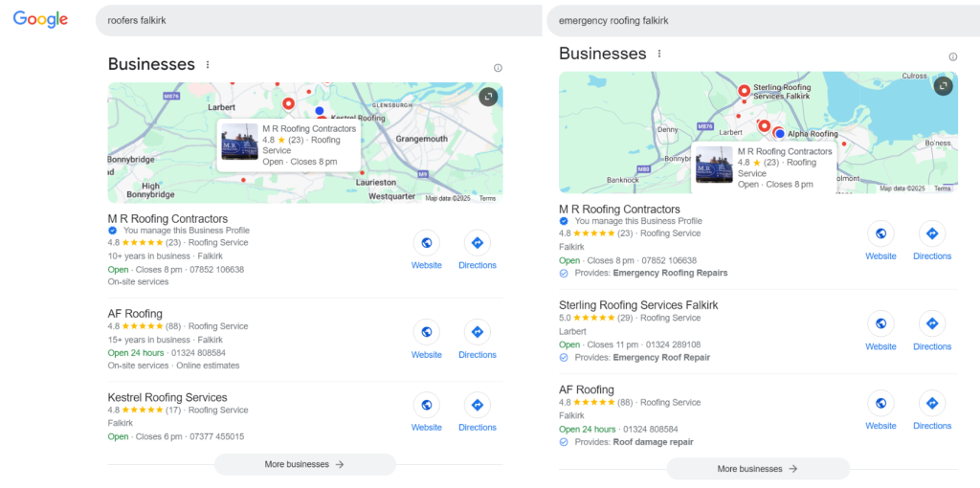Screen dimensions: 980x488
Task: Open Website icon for M R Roofing in right results
Action: point(880,233)
